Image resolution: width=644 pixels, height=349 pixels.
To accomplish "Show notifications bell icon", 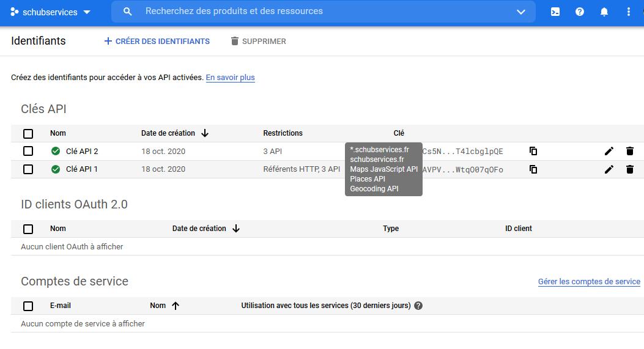I will click(x=604, y=12).
